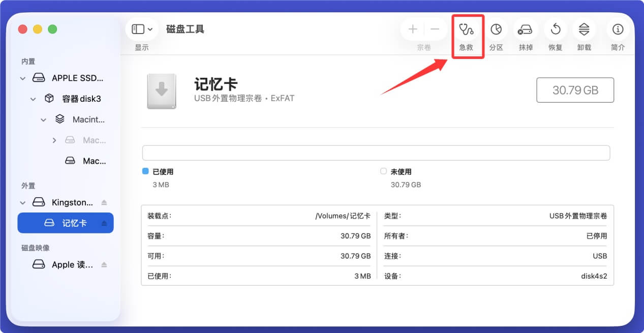The width and height of the screenshot is (644, 333).
Task: Collapse the APPLE SSD tree item
Action: click(22, 78)
